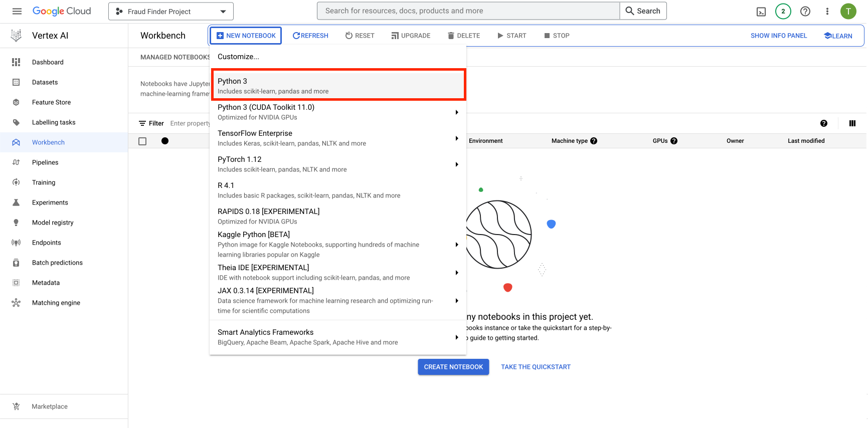868x428 pixels.
Task: Click the Dashboard sidebar icon
Action: [x=16, y=62]
